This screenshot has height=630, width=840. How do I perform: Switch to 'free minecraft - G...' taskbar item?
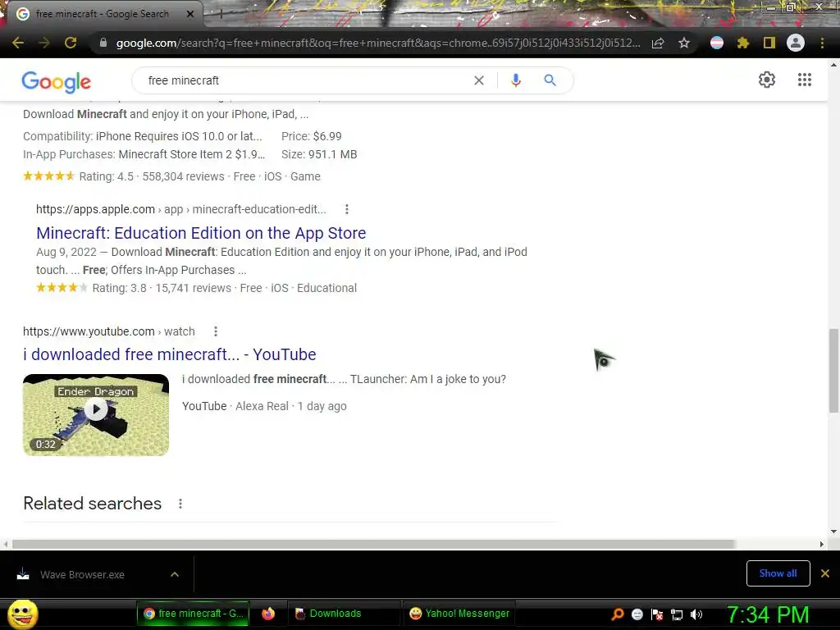click(x=193, y=614)
